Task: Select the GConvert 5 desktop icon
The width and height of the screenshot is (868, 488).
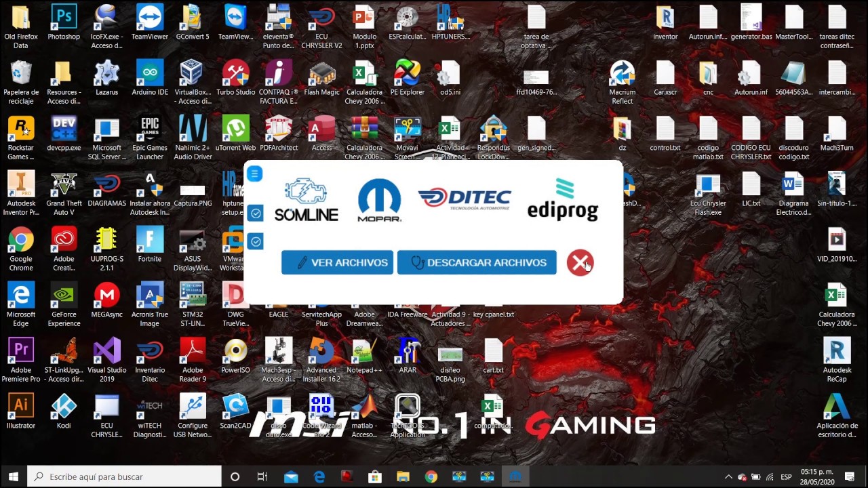Action: (x=193, y=23)
